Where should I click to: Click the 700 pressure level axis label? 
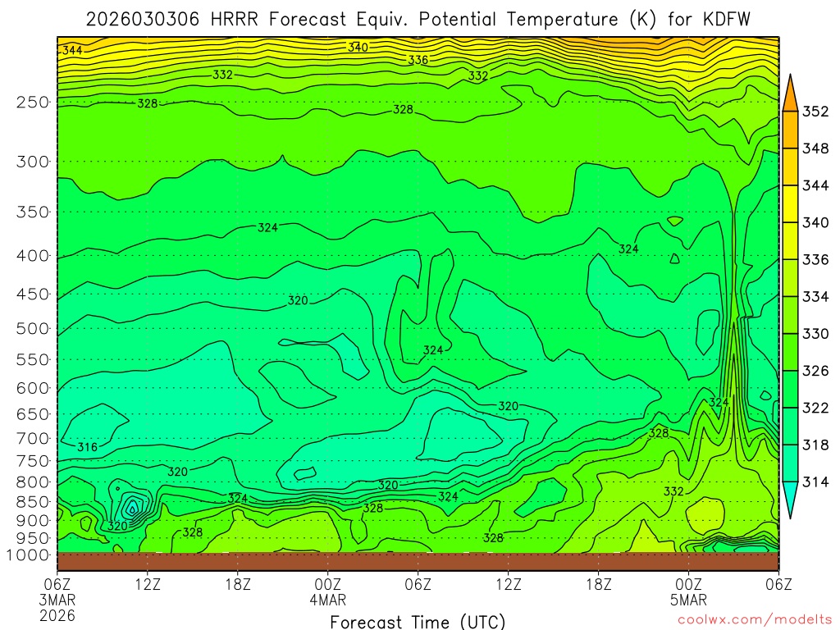33,439
